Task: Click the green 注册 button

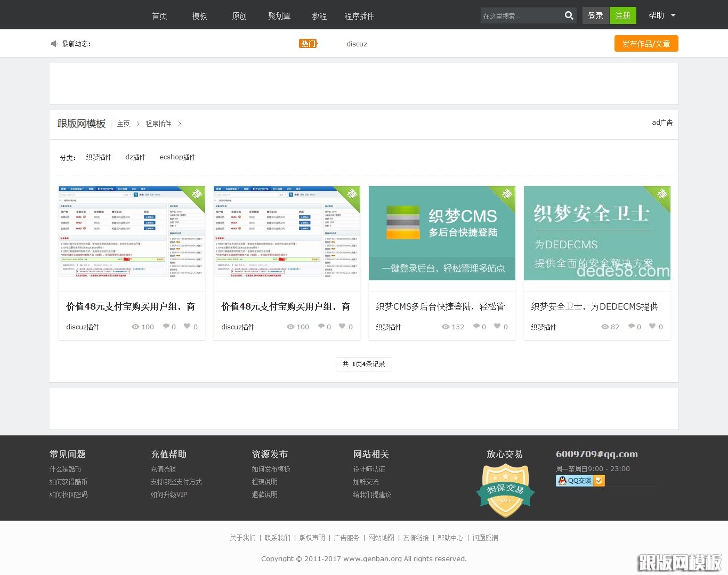Action: (x=622, y=15)
